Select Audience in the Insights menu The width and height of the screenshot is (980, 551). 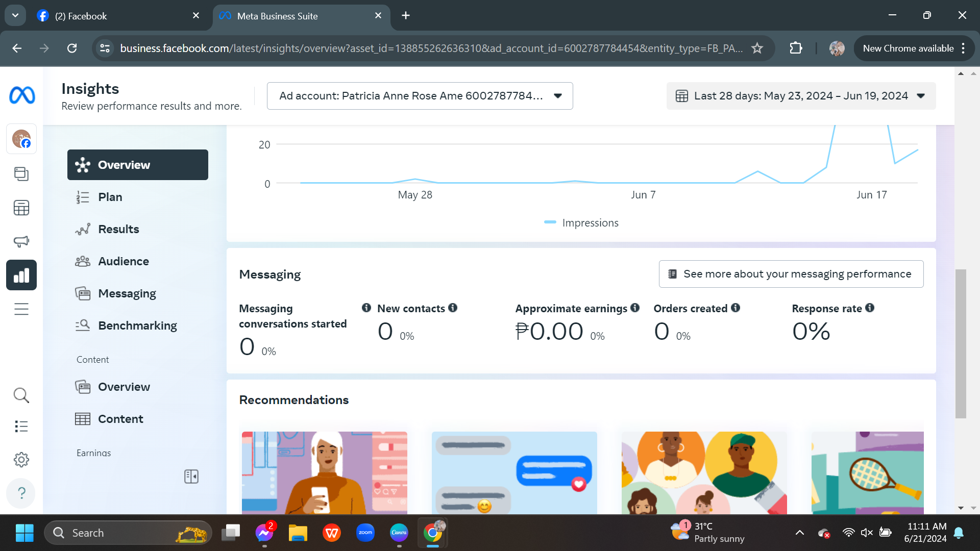(124, 261)
